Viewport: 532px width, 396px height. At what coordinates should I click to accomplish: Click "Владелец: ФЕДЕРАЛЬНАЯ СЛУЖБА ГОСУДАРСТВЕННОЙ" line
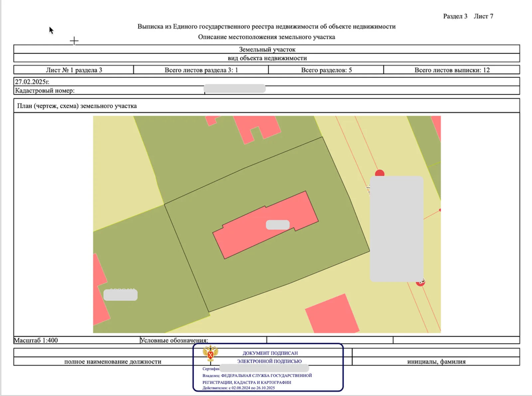coord(257,375)
